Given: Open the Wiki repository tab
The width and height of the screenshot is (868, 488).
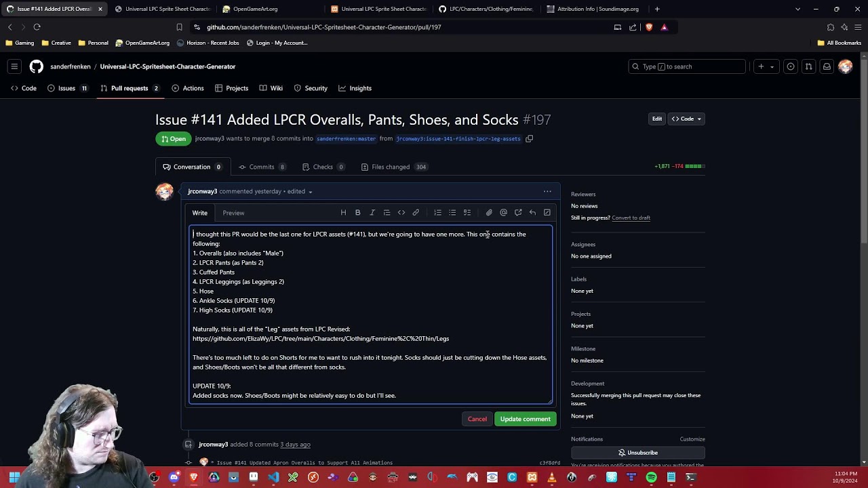Looking at the screenshot, I should tap(271, 88).
